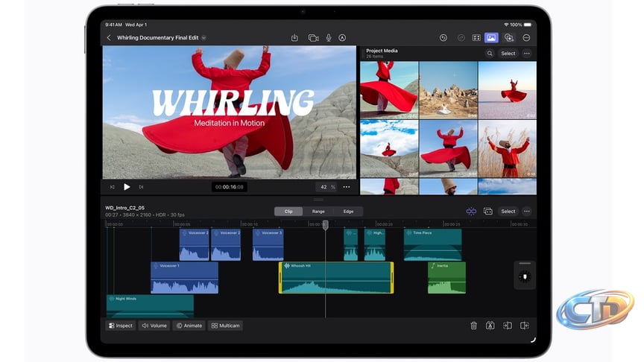644x362 pixels.
Task: Open the Inspect panel button
Action: pos(121,326)
